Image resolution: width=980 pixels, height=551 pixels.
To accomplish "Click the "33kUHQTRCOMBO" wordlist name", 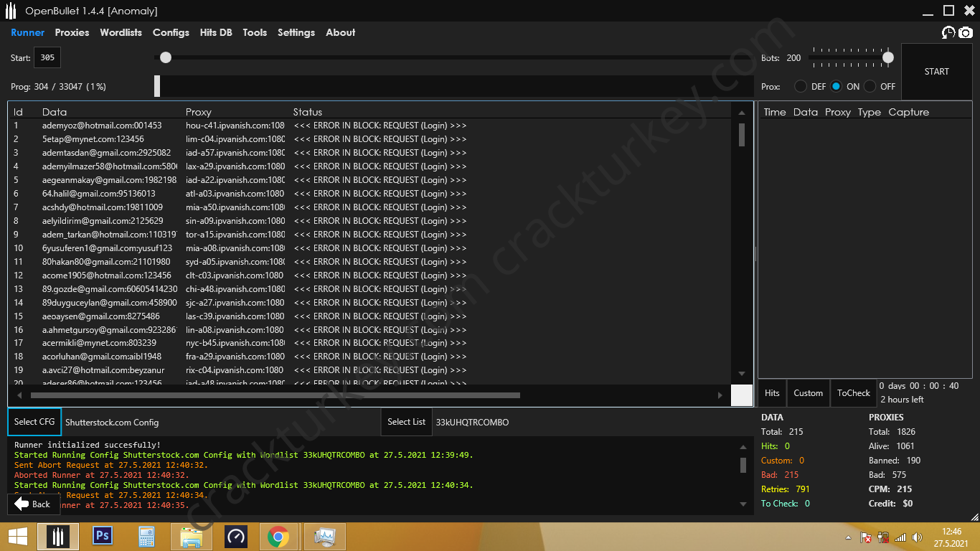I will point(472,423).
